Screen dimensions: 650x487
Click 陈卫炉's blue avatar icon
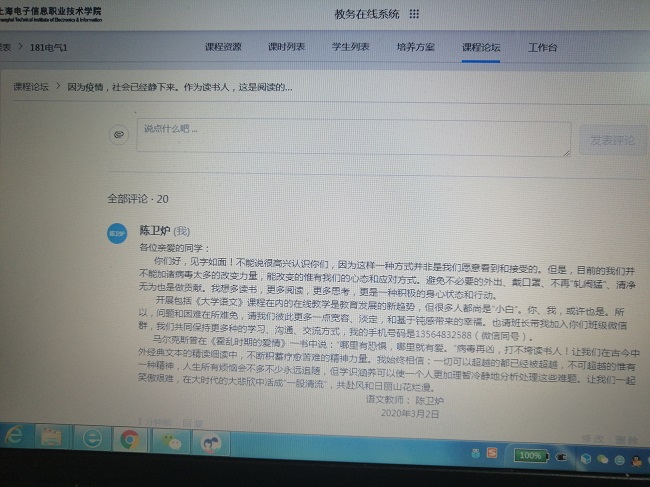pyautogui.click(x=117, y=232)
